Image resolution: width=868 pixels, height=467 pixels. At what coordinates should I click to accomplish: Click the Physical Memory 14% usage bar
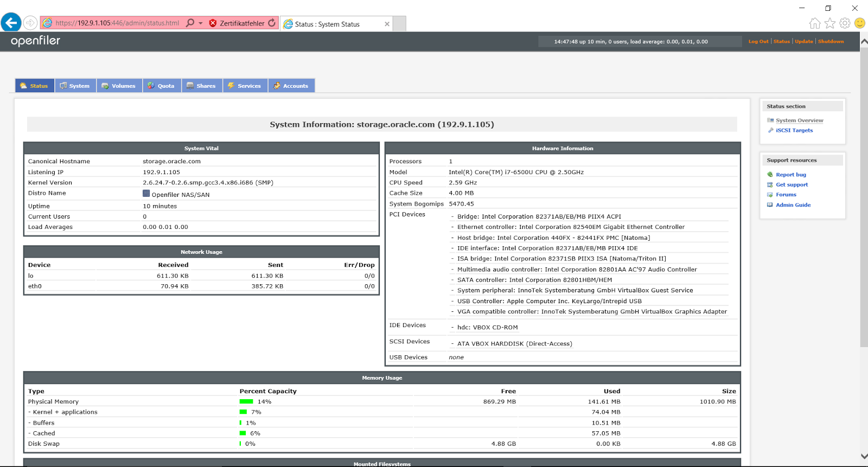(x=246, y=401)
